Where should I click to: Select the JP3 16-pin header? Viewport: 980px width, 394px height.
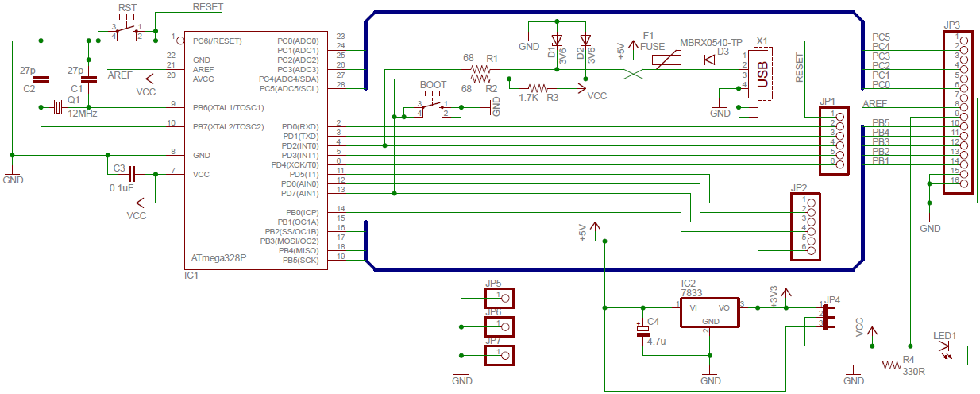point(963,113)
